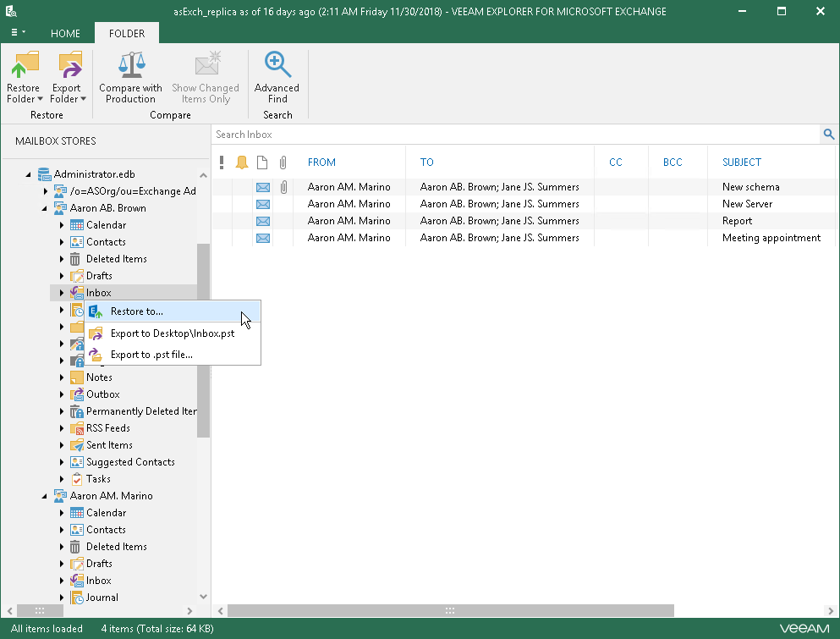840x639 pixels.
Task: Open the application main menu button
Action: [x=18, y=33]
